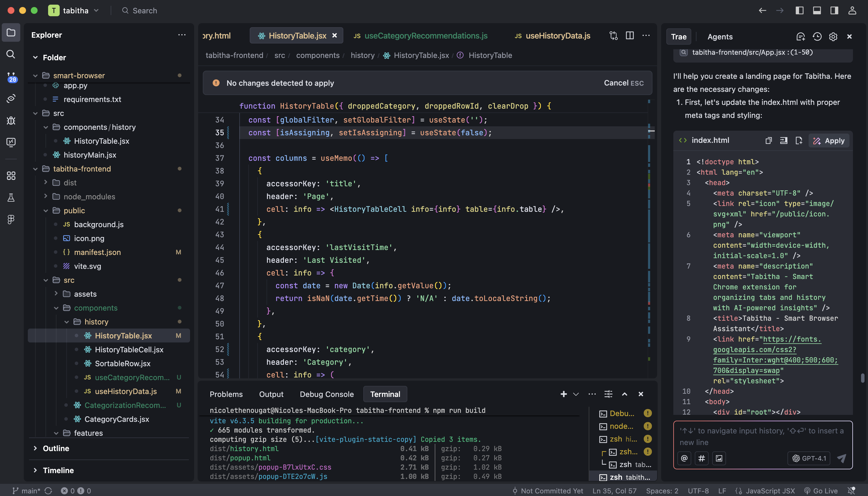Apply the index.html code changes
Viewport: 868px width, 496px height.
click(829, 140)
